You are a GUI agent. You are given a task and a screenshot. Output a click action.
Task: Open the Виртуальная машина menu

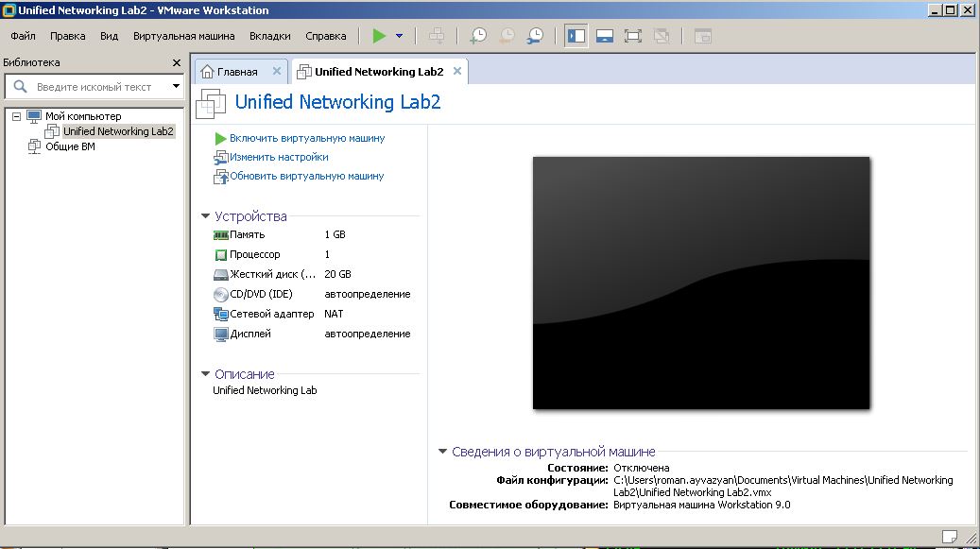183,36
